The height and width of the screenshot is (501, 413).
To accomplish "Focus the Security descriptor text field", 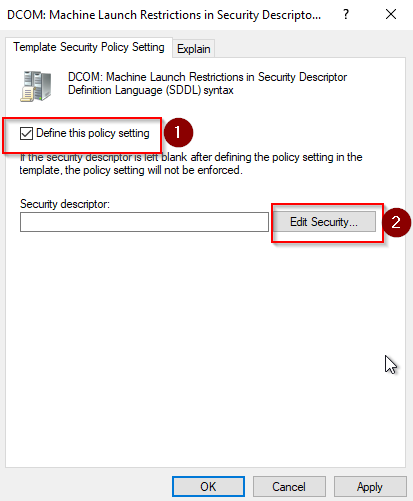I will click(144, 222).
